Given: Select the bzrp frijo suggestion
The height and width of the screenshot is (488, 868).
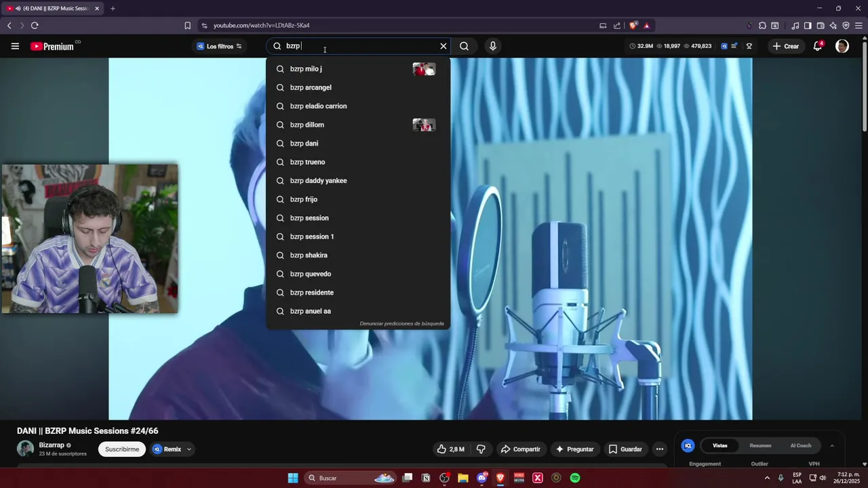Looking at the screenshot, I should (x=358, y=199).
